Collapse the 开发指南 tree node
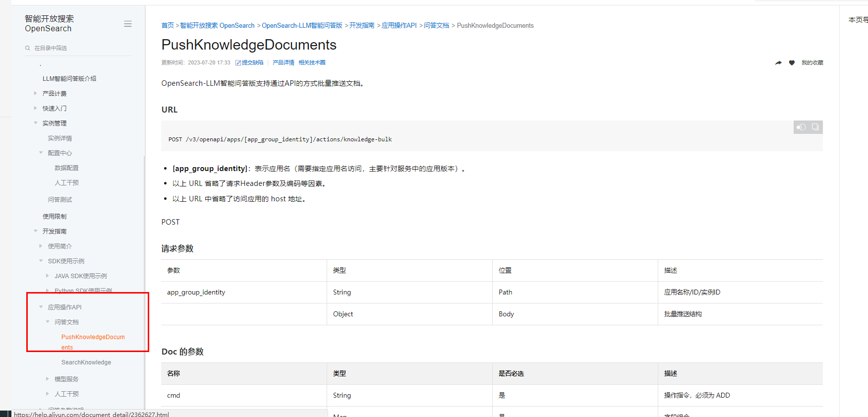Screen dimensions: 868x417 click(35, 231)
